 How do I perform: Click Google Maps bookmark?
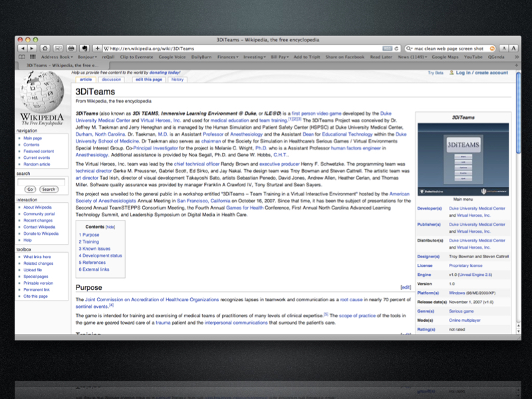(445, 57)
